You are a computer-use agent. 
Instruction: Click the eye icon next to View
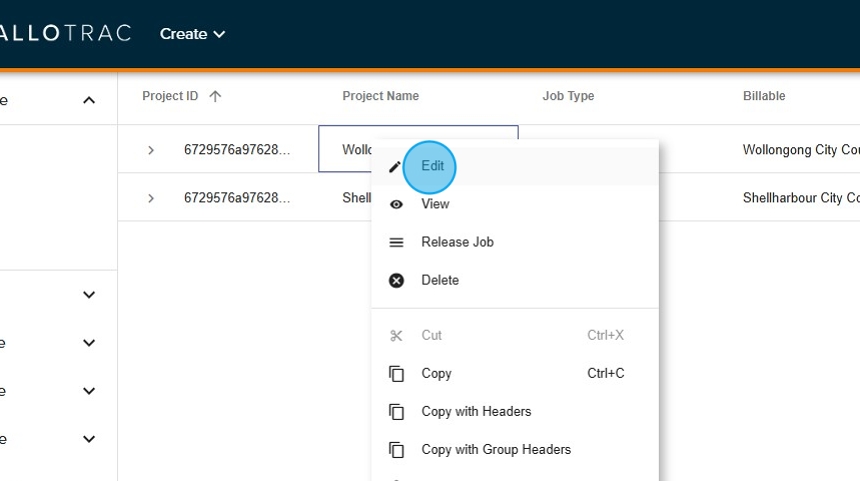point(396,204)
